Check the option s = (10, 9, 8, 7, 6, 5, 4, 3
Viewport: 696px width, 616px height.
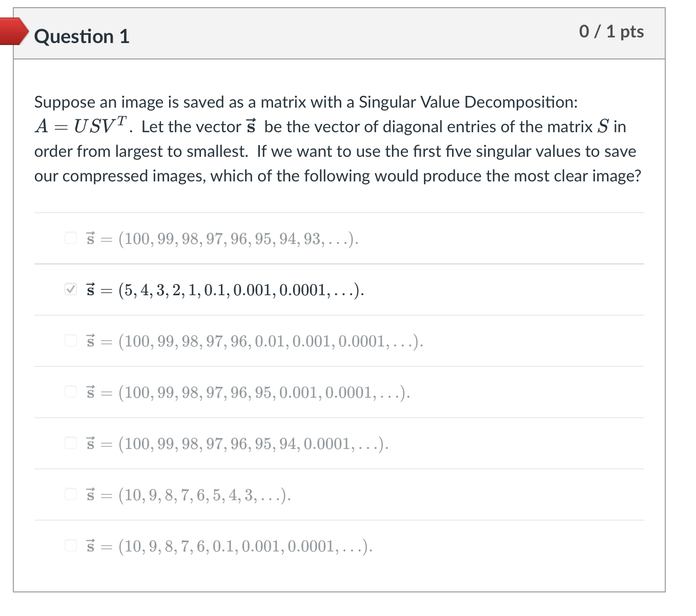point(70,494)
